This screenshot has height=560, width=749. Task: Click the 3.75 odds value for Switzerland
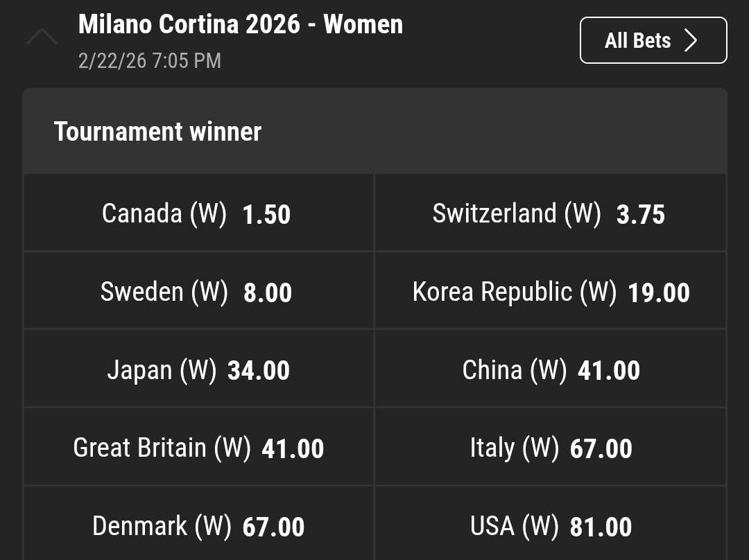(640, 214)
